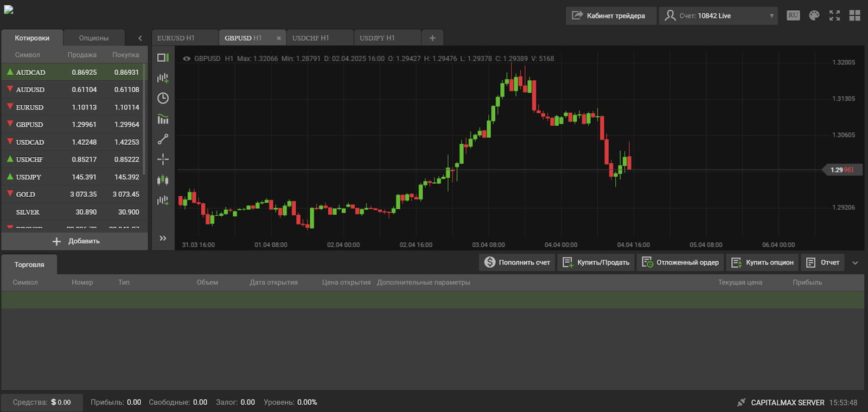This screenshot has height=412, width=868.
Task: Click the Символ header in quotes list
Action: click(x=28, y=55)
